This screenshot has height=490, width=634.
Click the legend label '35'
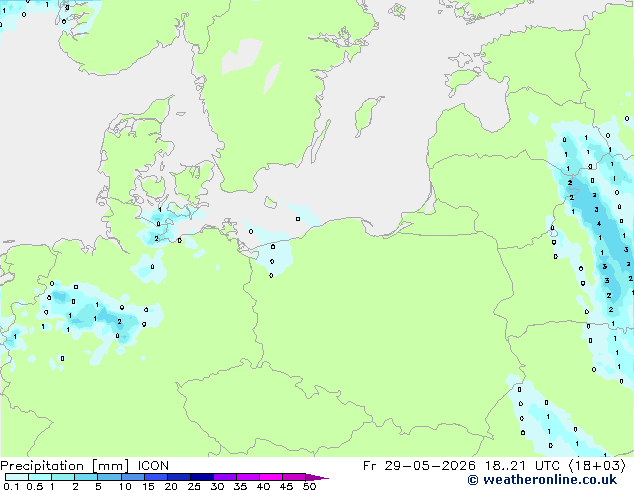coord(240,486)
